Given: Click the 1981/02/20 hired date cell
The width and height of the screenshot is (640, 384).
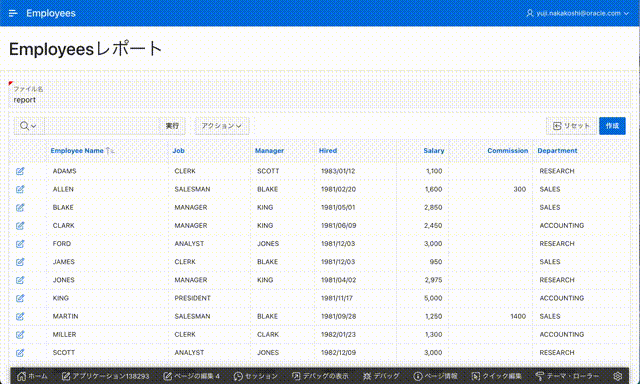Looking at the screenshot, I should click(x=338, y=189).
